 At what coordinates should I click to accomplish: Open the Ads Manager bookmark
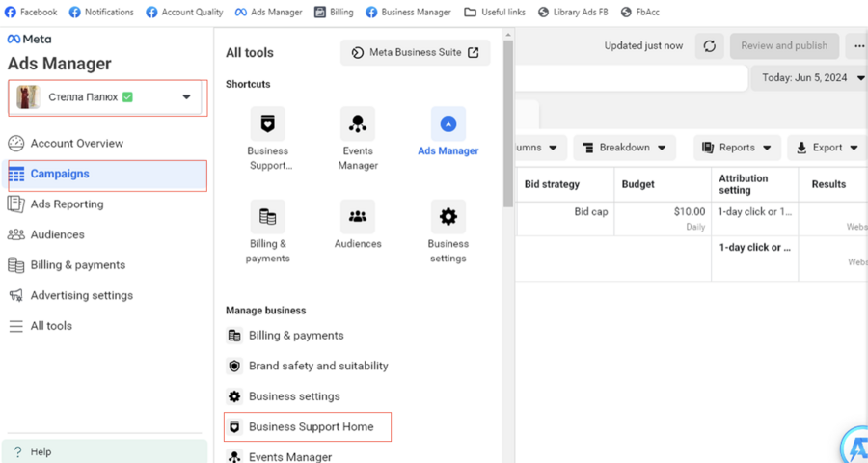point(268,12)
